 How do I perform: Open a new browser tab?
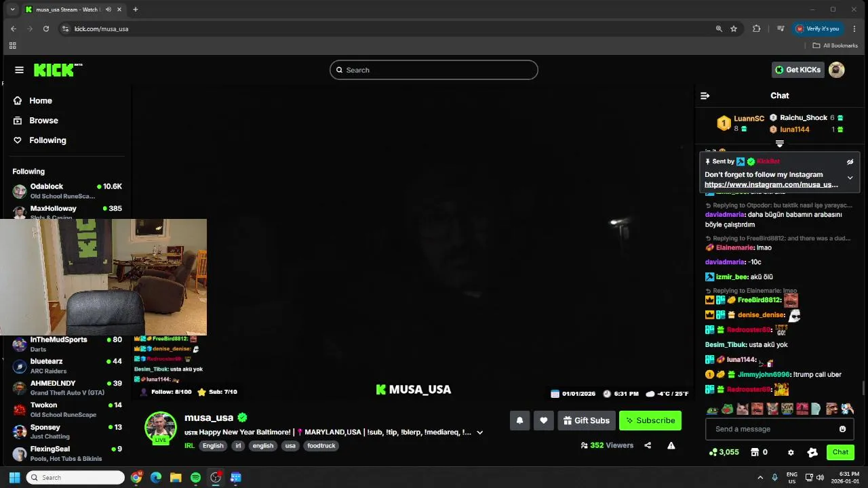tap(136, 9)
